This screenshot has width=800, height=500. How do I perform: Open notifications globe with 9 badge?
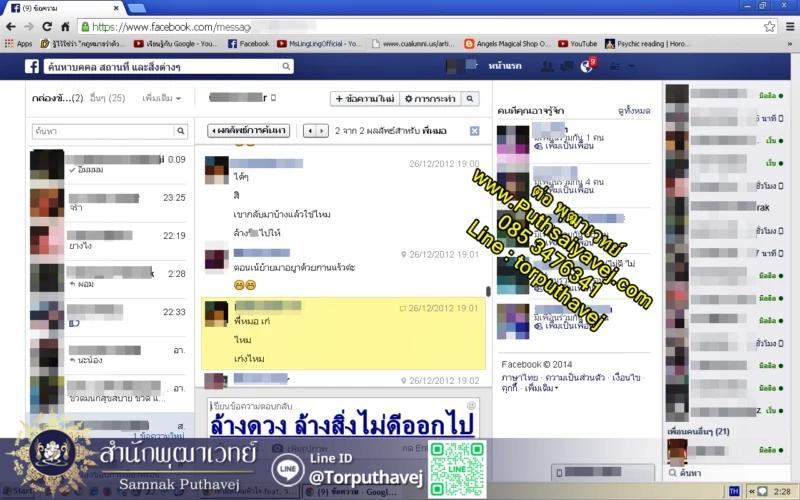point(587,66)
